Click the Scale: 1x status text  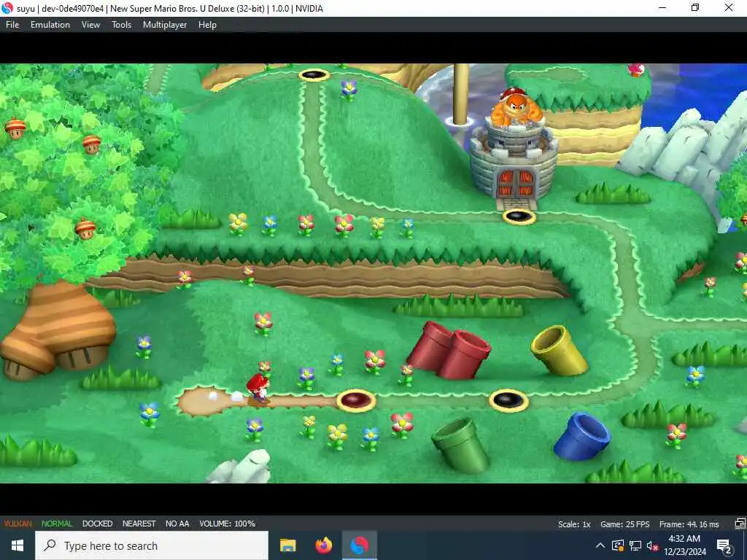(x=574, y=524)
